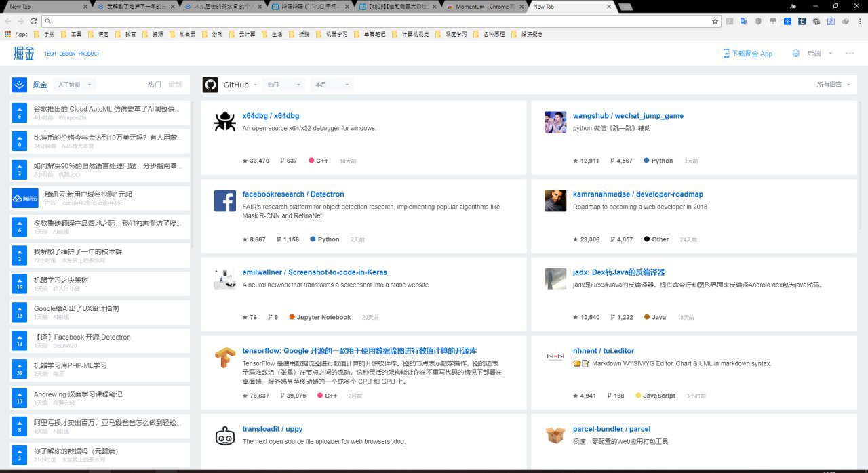Click the transloadit uppy robot icon

(224, 436)
